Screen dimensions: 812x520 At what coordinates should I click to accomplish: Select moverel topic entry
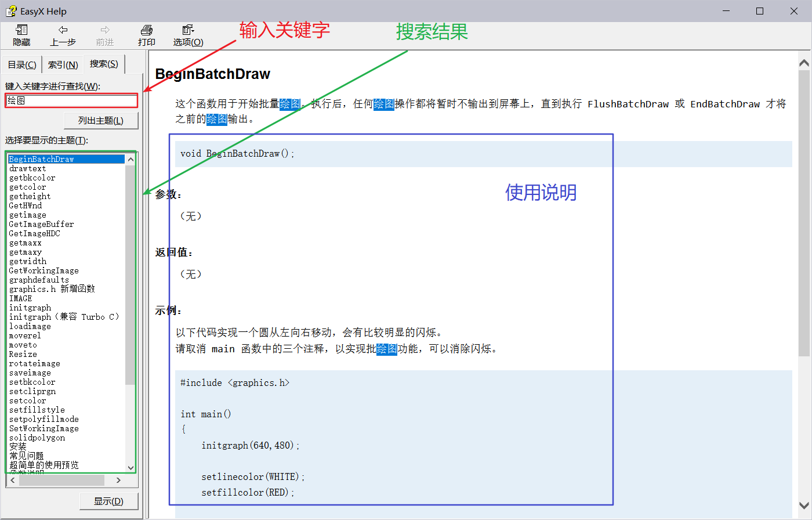(x=25, y=335)
